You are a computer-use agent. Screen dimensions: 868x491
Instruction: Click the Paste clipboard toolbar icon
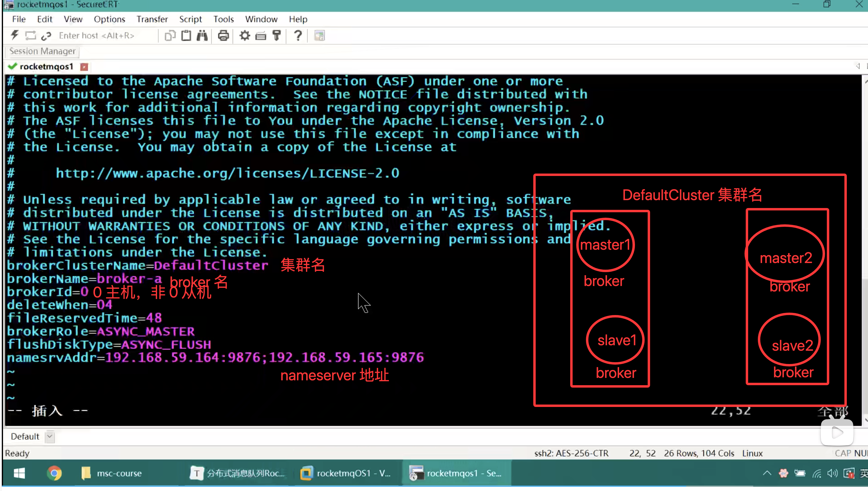coord(186,35)
